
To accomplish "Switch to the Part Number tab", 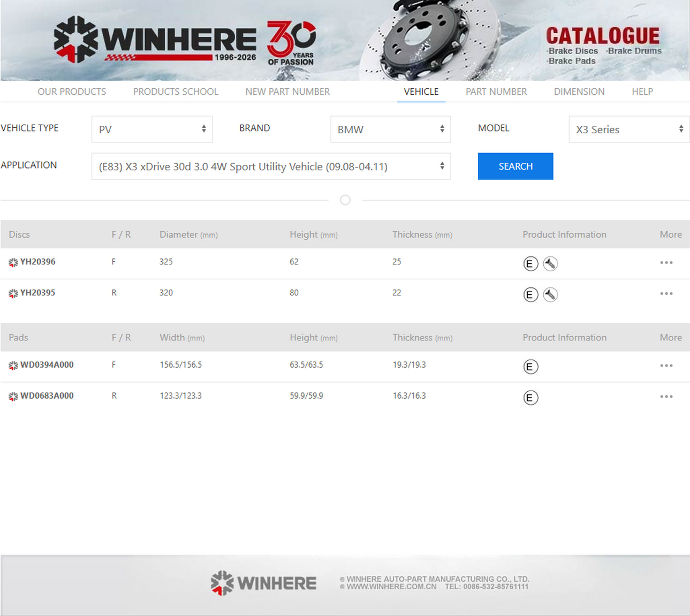I will tap(496, 92).
